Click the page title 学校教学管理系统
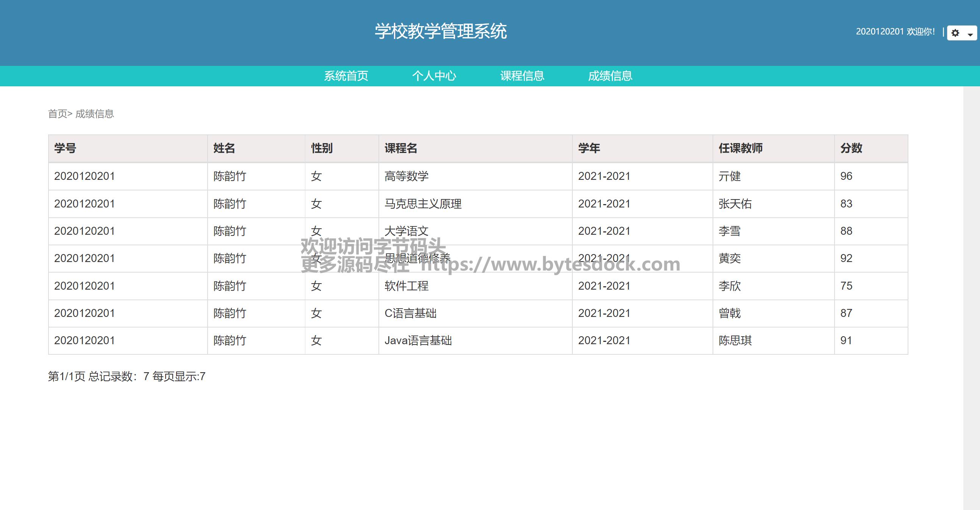The image size is (980, 510). point(441,31)
